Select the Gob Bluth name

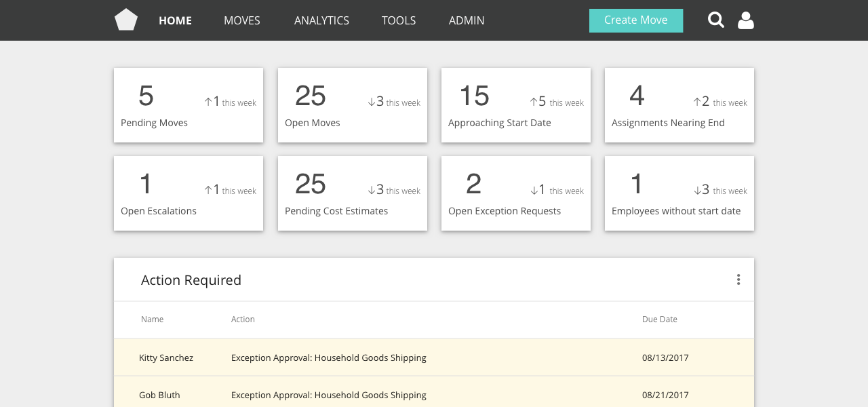[159, 395]
